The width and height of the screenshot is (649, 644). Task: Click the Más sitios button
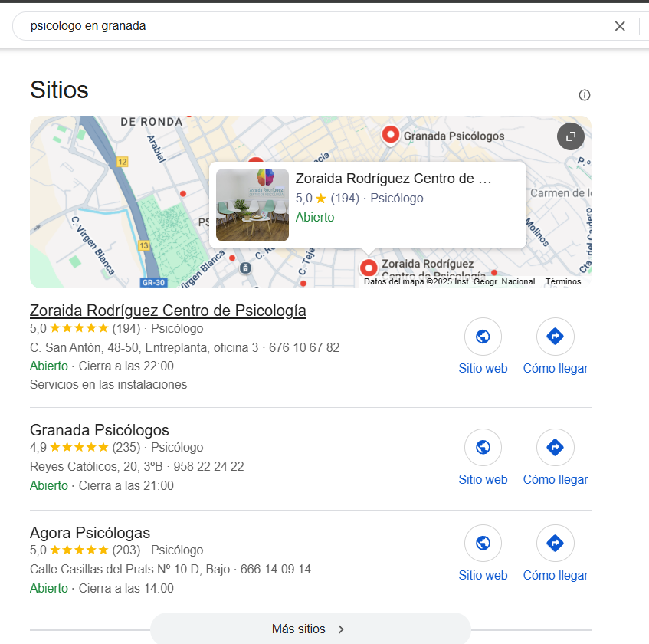310,629
